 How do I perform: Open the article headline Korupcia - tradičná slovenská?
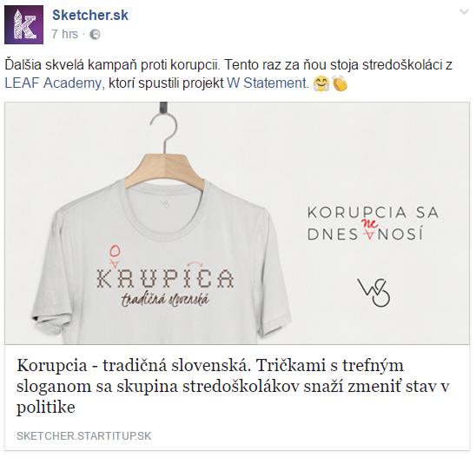[233, 386]
